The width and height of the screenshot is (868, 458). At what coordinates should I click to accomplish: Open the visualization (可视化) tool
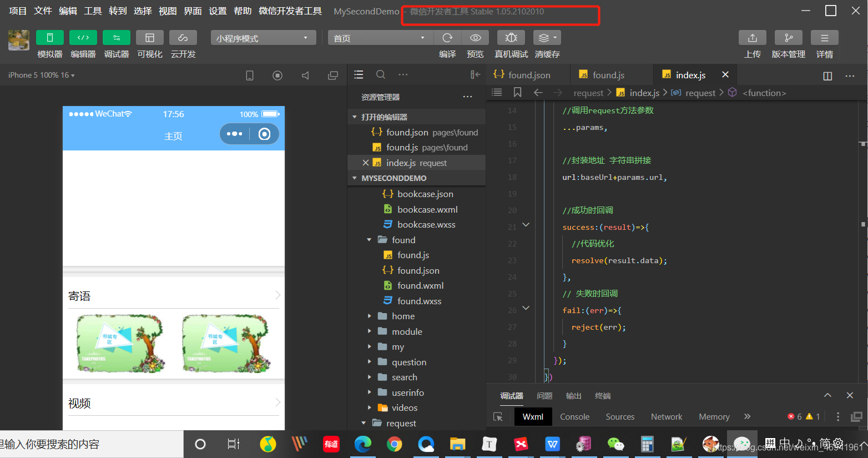coord(150,38)
